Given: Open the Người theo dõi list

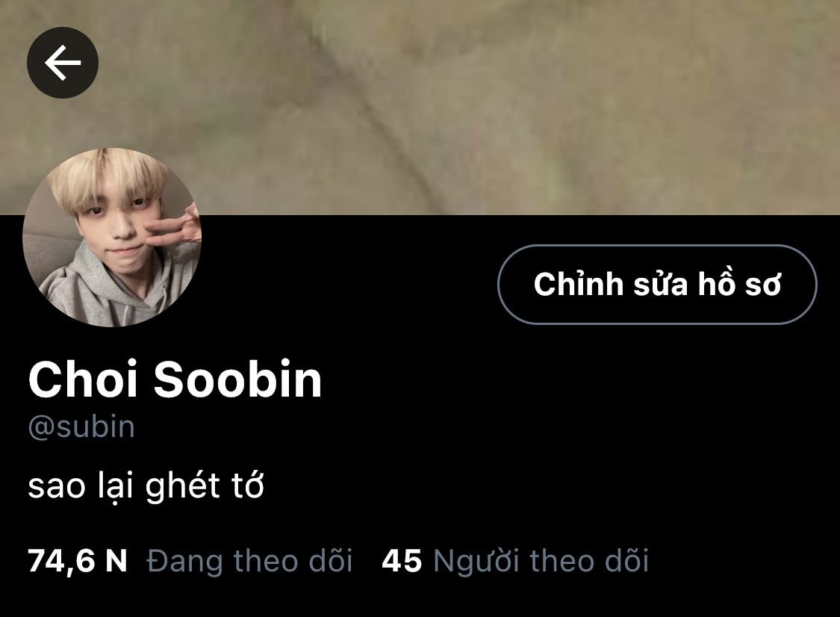Looking at the screenshot, I should point(541,561).
